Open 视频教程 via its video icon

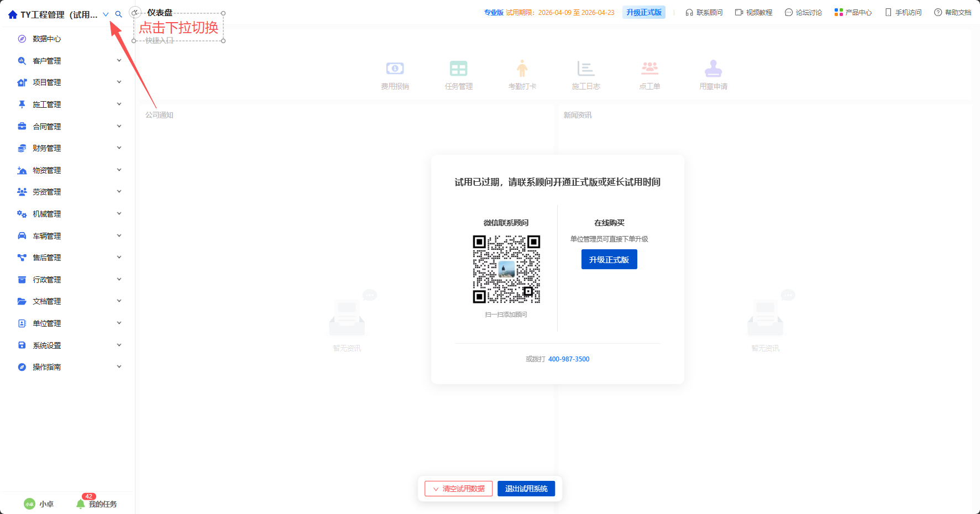tap(739, 13)
